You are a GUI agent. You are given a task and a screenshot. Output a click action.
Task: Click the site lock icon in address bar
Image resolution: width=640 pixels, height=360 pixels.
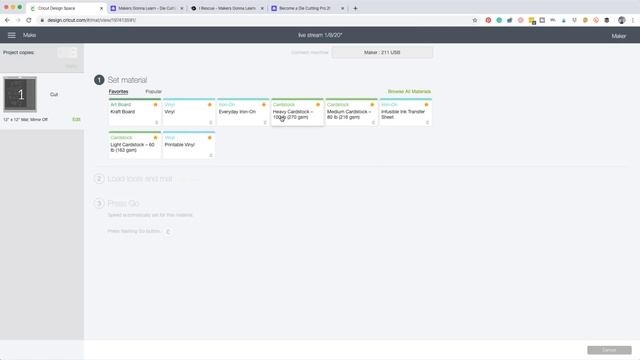[42, 20]
